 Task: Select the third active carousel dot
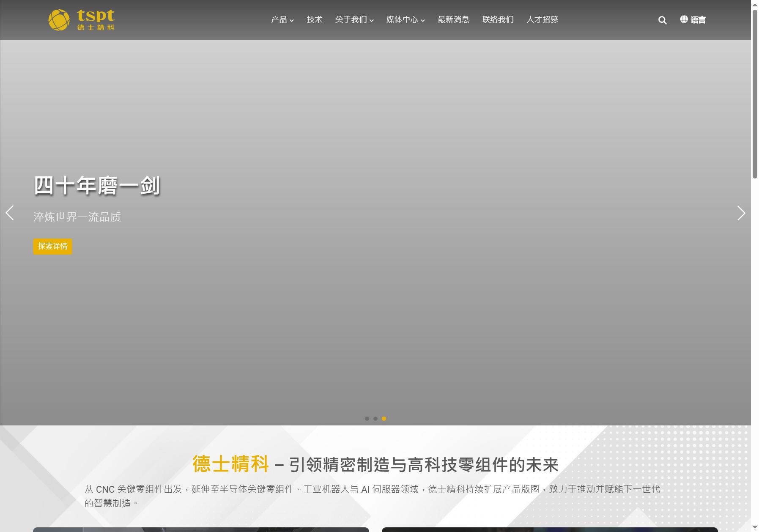[x=384, y=419]
